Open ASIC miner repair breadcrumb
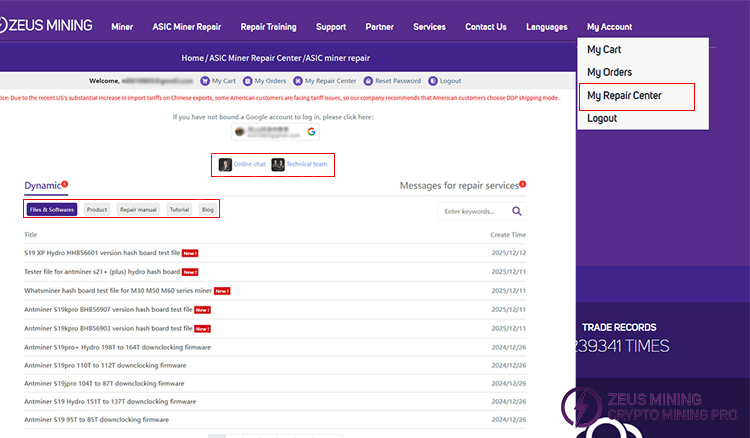 click(338, 58)
